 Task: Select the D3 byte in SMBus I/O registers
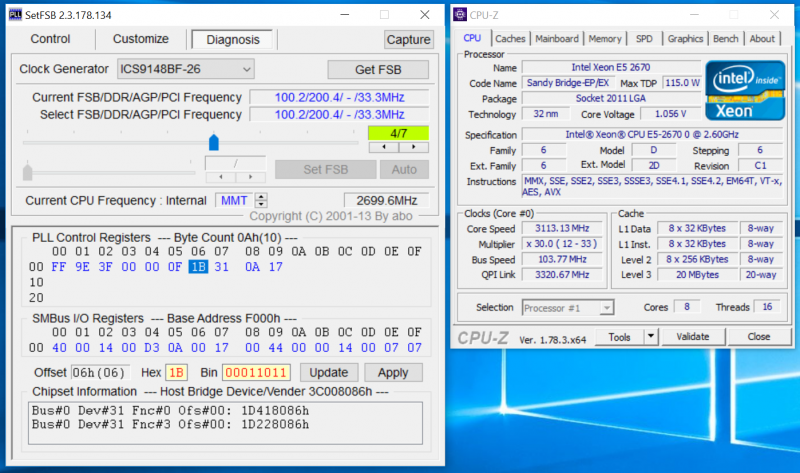[152, 348]
